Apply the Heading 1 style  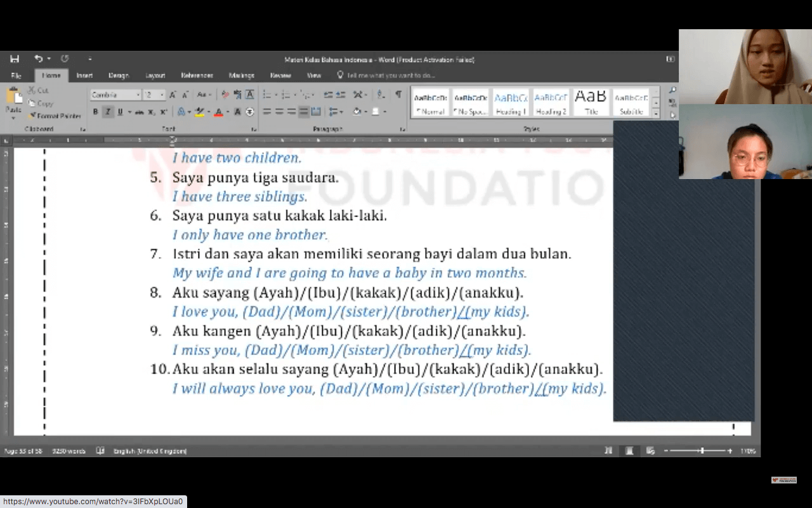[x=511, y=103]
